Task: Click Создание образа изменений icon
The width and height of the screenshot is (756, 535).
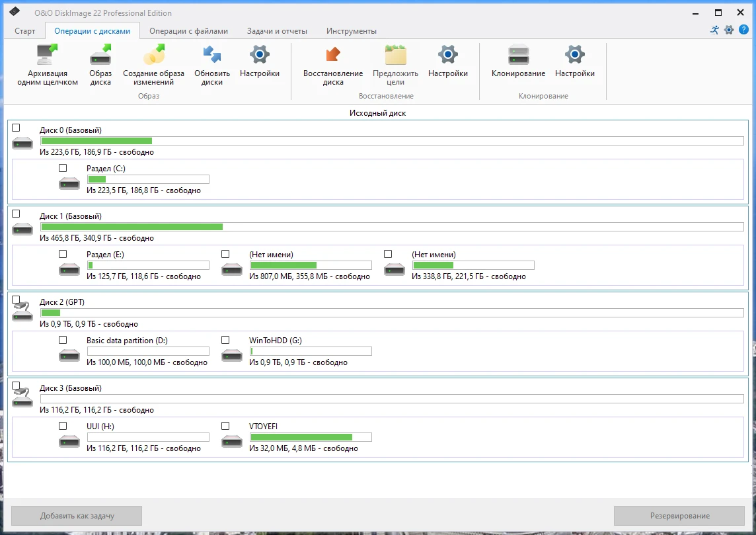Action: coord(153,56)
